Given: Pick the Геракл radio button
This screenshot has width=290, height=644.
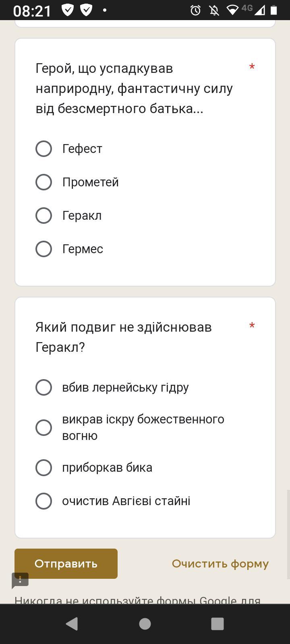Looking at the screenshot, I should 43,216.
